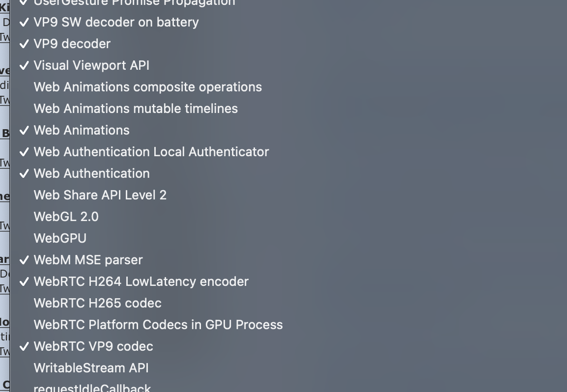The image size is (567, 392).
Task: Uncheck WebRTC H264 LowLatency encoder
Action: click(141, 281)
